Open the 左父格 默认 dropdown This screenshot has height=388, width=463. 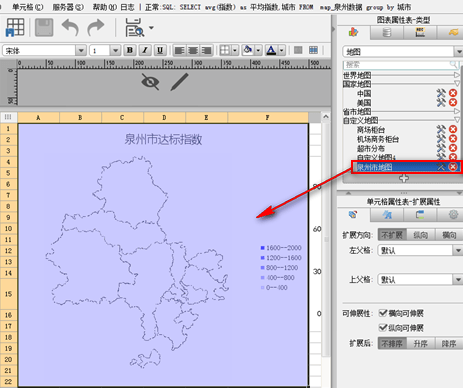pos(458,250)
